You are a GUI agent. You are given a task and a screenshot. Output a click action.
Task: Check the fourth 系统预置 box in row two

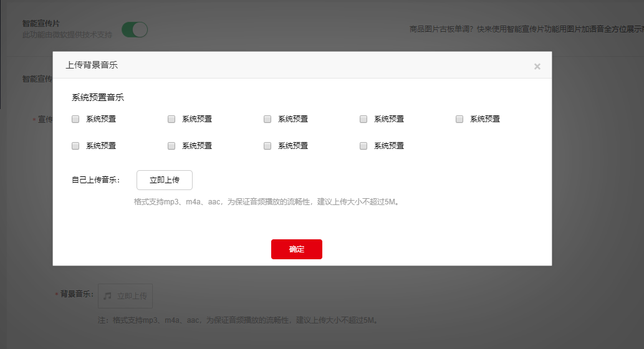[363, 146]
